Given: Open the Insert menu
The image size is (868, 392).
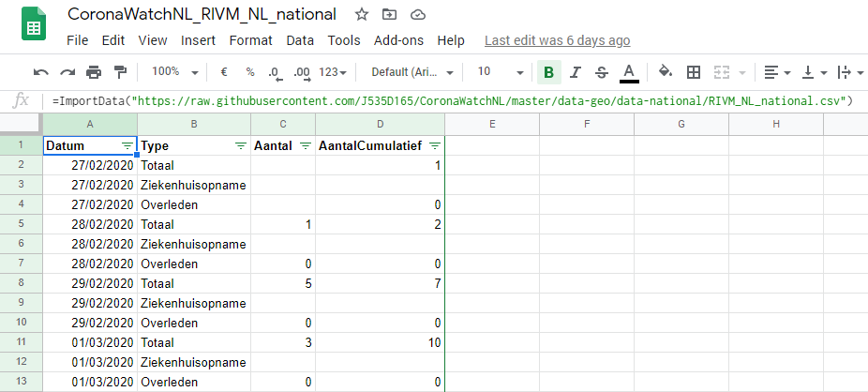Looking at the screenshot, I should tap(198, 40).
